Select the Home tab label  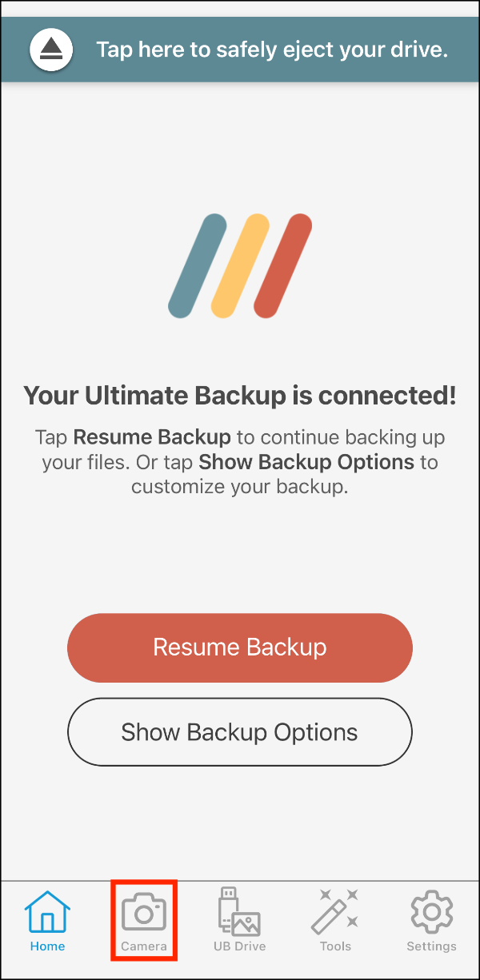click(x=47, y=946)
